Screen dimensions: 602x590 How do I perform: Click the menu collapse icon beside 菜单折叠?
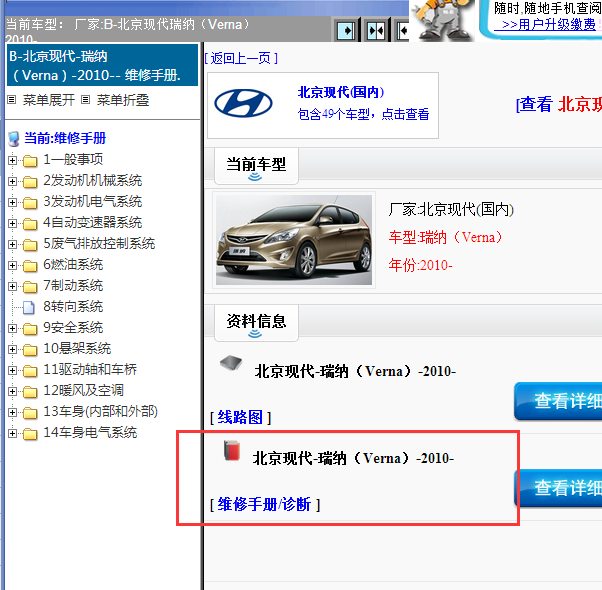[x=86, y=100]
